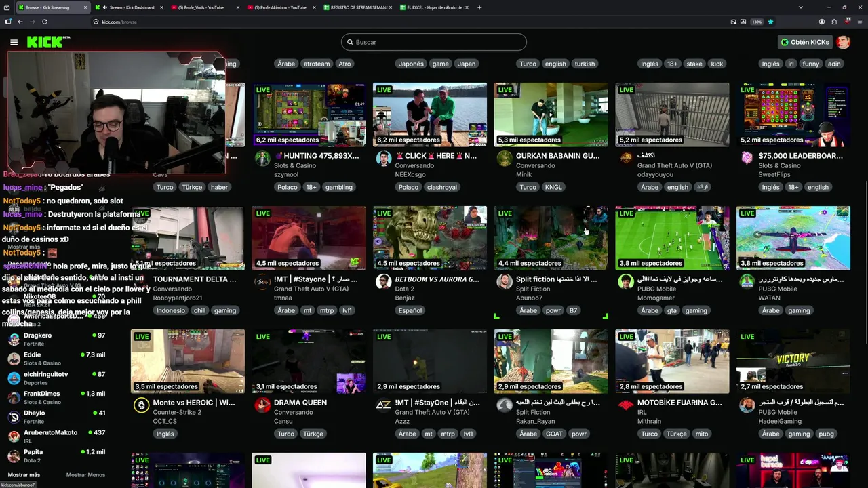
Task: Open DRAMA QUEEN stream title
Action: point(300,403)
